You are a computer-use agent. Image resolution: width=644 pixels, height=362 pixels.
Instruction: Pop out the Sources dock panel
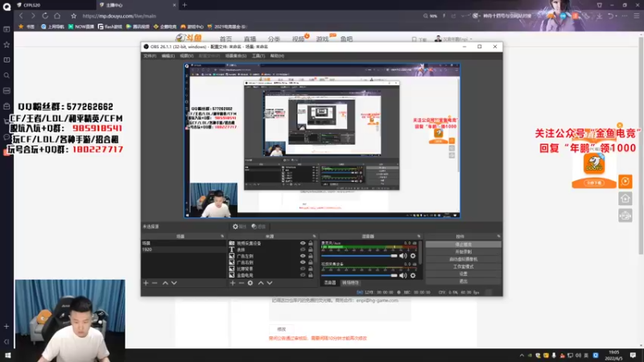pyautogui.click(x=314, y=237)
